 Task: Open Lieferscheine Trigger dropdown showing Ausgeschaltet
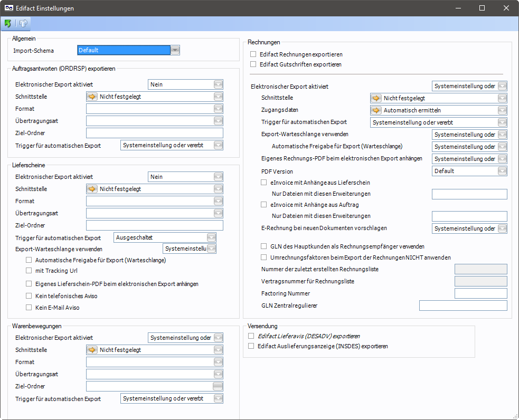click(x=211, y=237)
